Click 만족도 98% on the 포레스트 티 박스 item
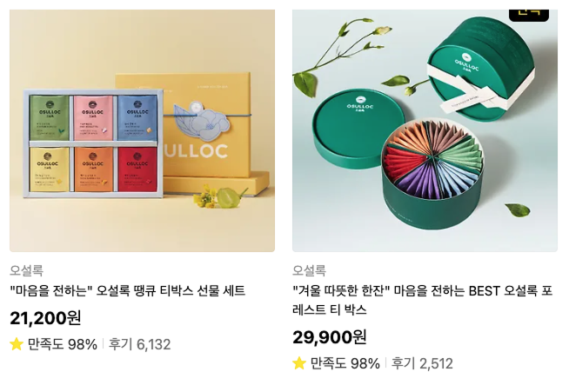 click(x=345, y=363)
